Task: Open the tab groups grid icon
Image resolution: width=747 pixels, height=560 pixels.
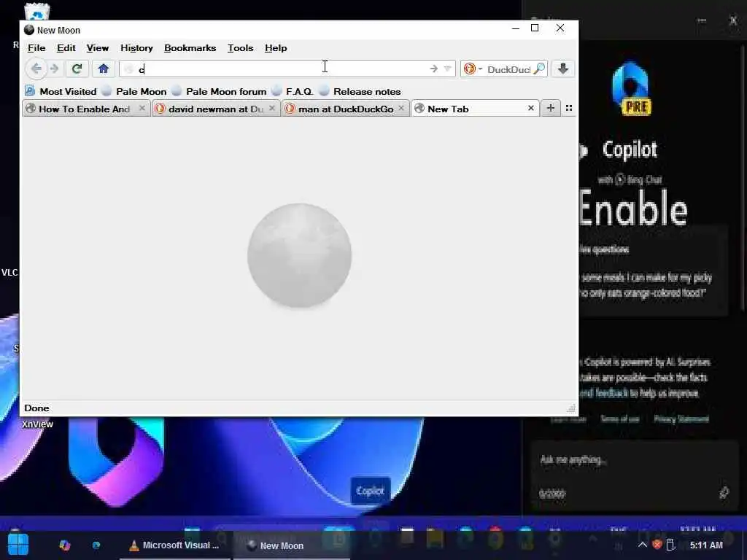Action: tap(569, 108)
